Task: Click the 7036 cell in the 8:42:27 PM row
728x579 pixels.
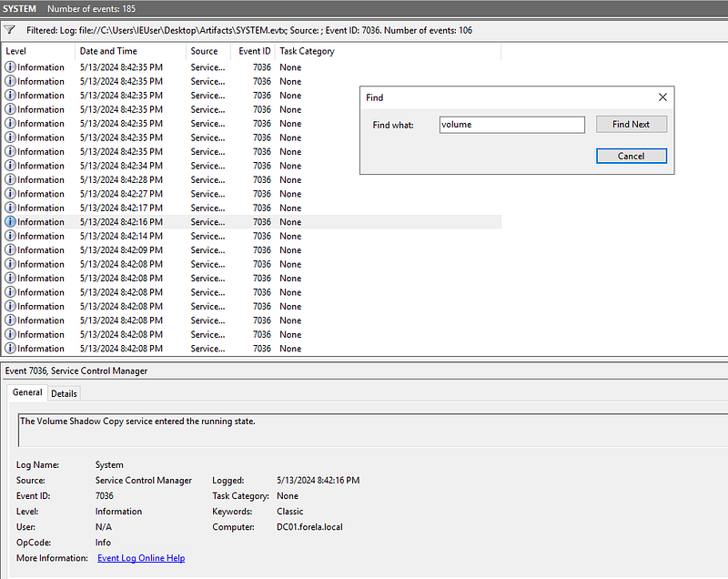Action: click(262, 194)
